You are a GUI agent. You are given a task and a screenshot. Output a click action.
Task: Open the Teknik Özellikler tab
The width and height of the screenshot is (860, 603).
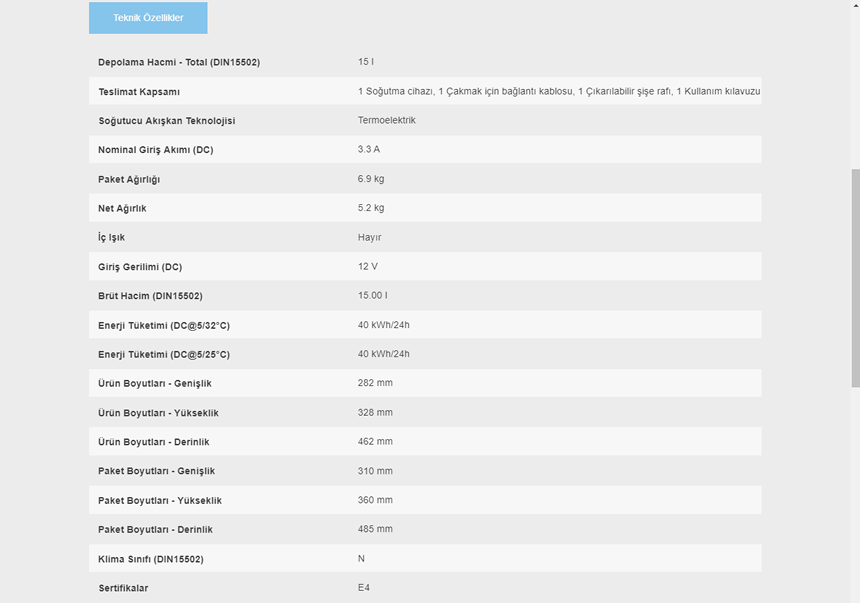(148, 18)
